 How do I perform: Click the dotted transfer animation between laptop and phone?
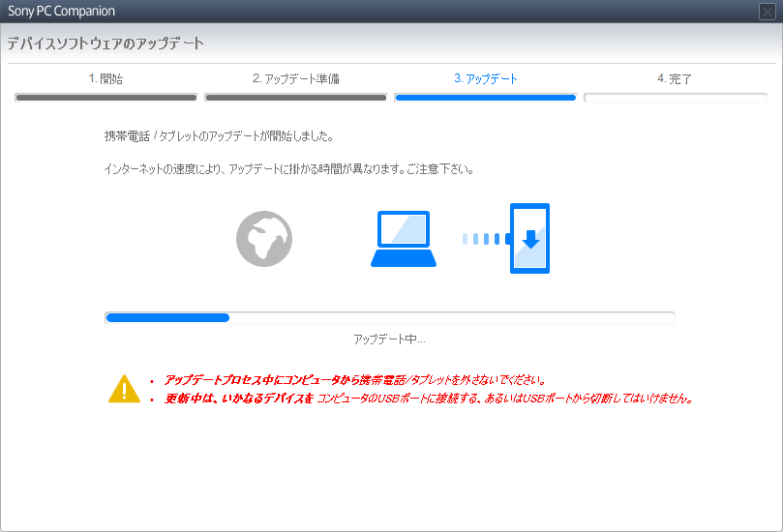coord(485,239)
